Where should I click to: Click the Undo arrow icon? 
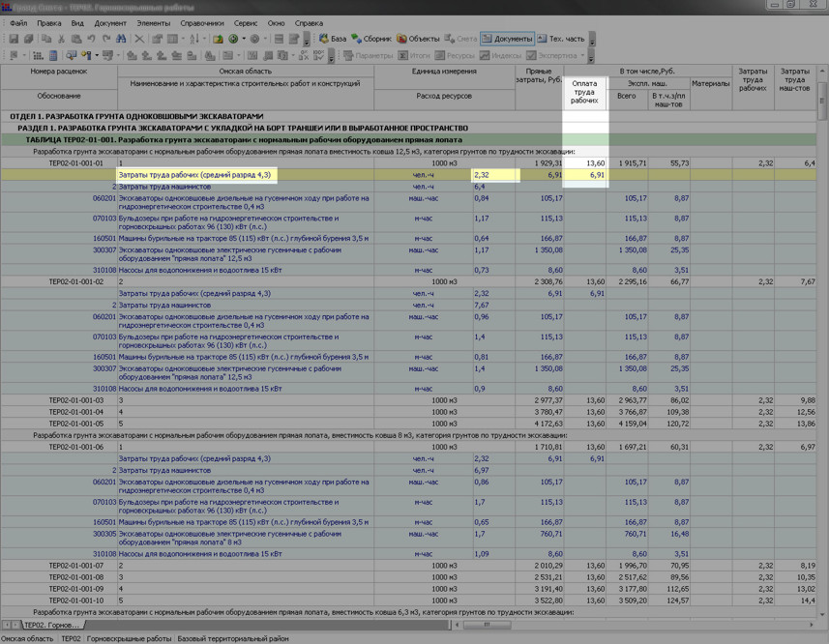pos(91,39)
